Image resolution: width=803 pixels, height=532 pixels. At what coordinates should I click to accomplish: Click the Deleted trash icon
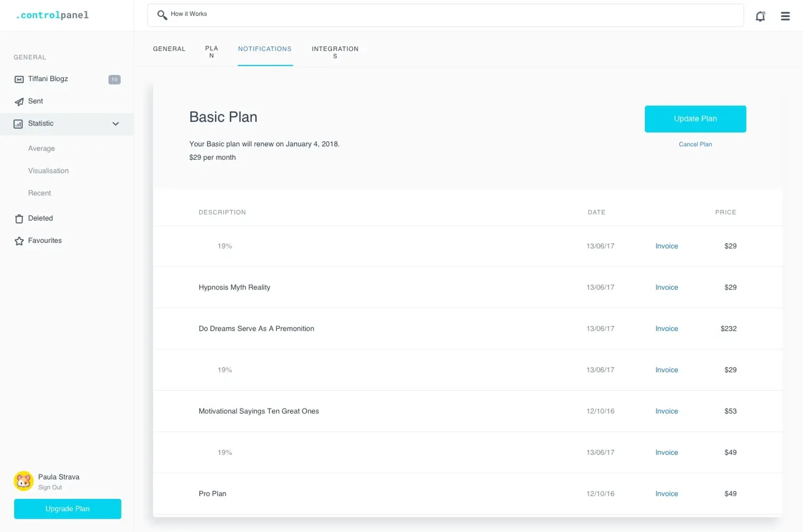pyautogui.click(x=19, y=219)
